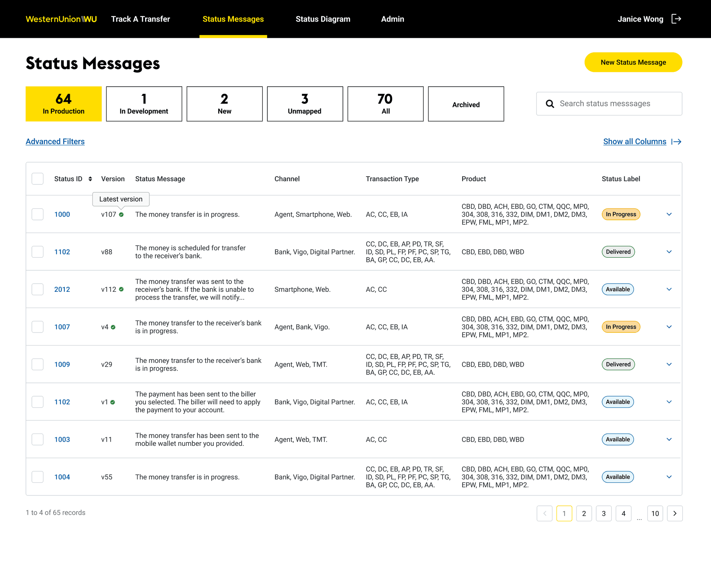Click the arrow icon next to Show all Columns
The width and height of the screenshot is (711, 588).
[x=677, y=142]
